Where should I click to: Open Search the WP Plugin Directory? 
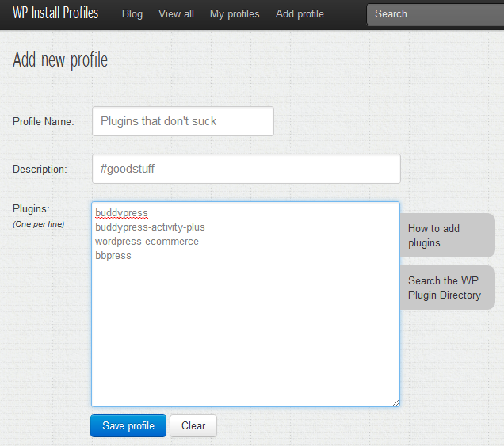[447, 288]
